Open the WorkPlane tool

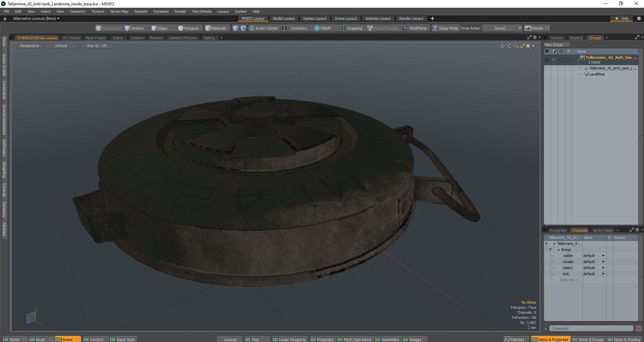(415, 28)
